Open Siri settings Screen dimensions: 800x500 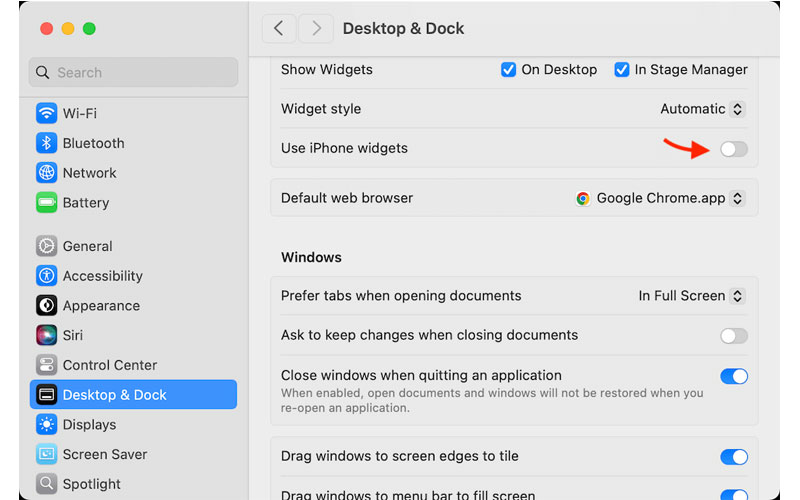point(133,335)
